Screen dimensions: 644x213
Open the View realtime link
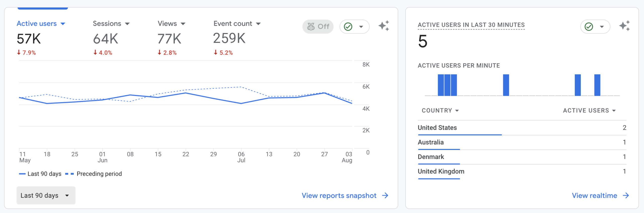[x=594, y=196]
